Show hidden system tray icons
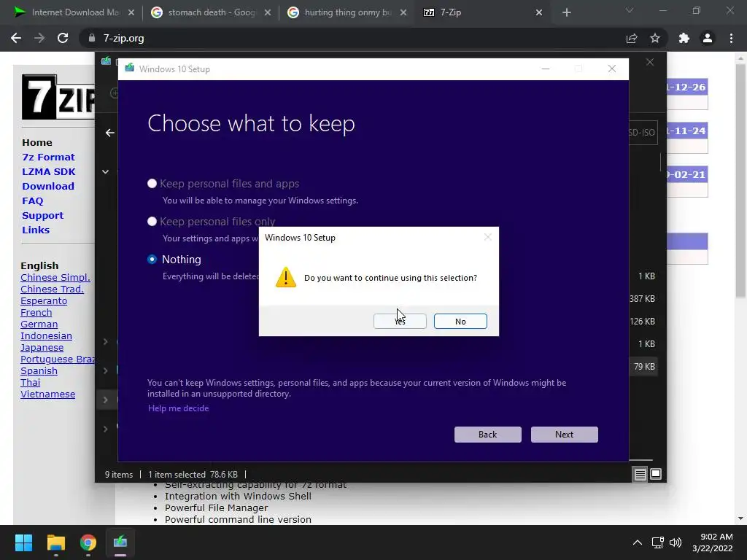747x560 pixels. 638,542
